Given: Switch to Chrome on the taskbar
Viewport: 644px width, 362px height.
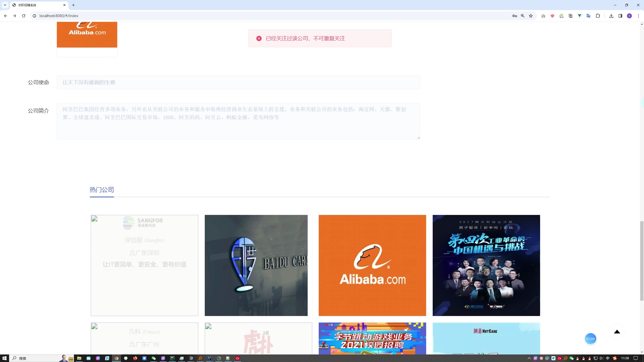Looking at the screenshot, I should (116, 358).
